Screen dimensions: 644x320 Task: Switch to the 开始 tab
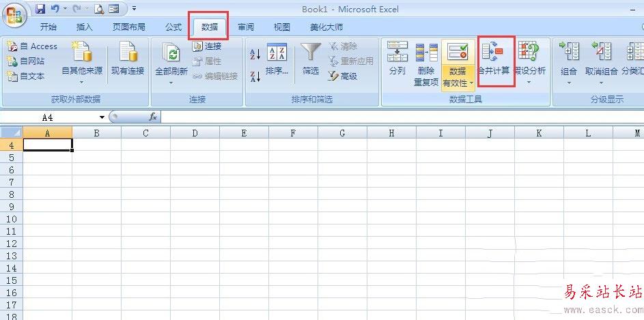coord(48,27)
